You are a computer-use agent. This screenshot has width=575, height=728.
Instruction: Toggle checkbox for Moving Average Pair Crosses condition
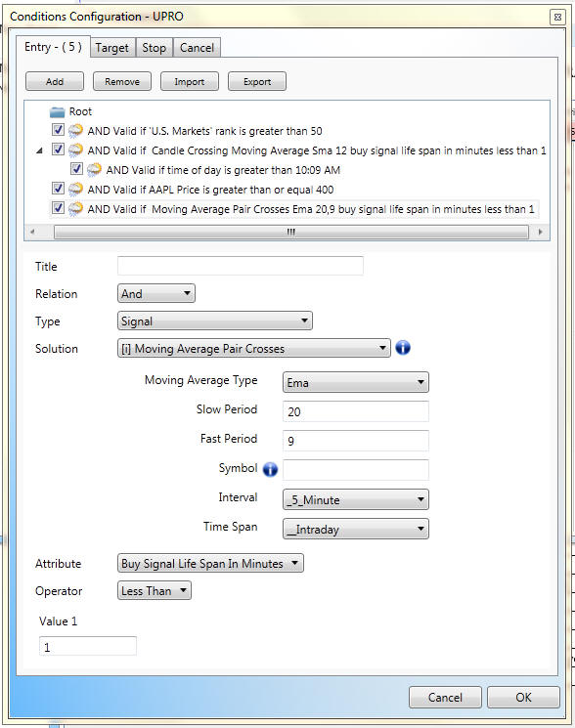(58, 207)
